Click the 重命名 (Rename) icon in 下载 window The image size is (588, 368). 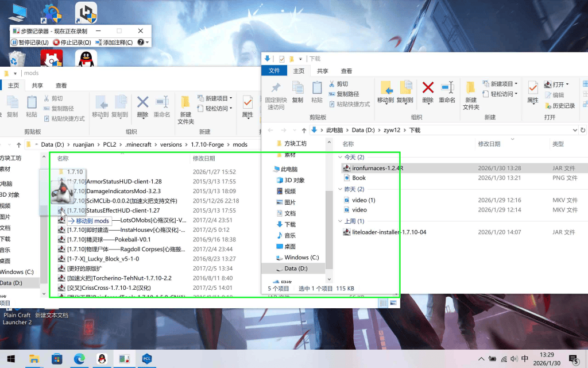pos(447,91)
